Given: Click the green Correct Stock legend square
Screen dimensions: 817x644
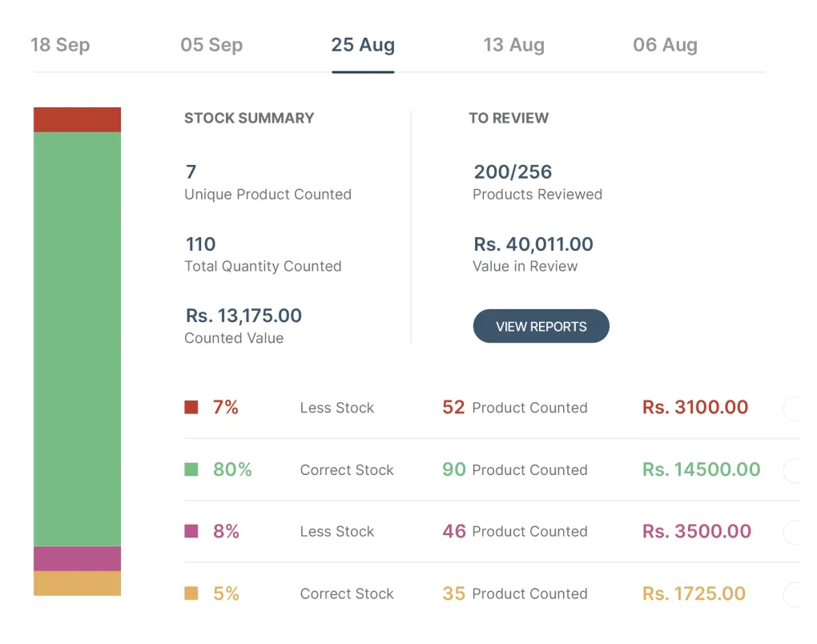Looking at the screenshot, I should point(192,469).
